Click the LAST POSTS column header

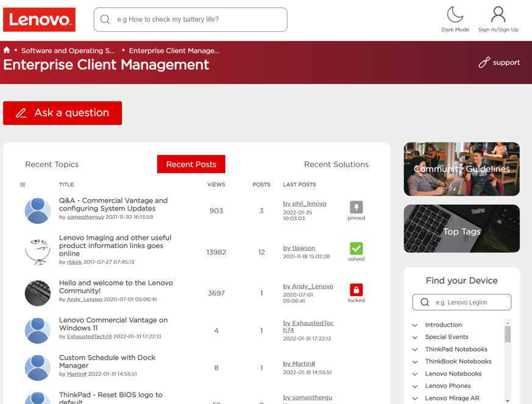point(299,185)
